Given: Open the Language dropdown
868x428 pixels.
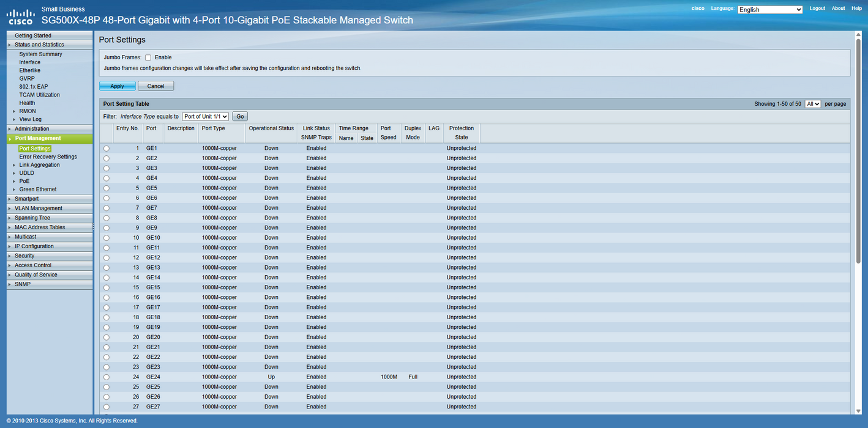Looking at the screenshot, I should [x=769, y=9].
